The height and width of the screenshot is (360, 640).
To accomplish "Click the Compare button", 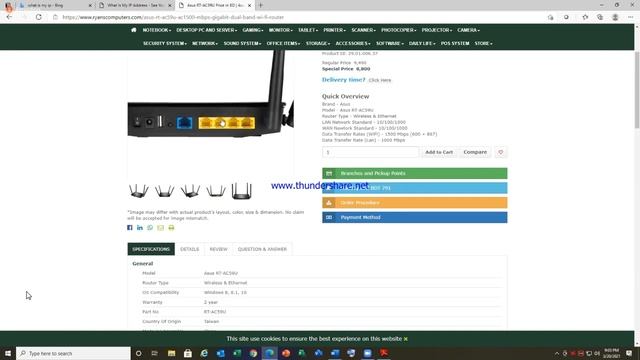I will click(x=475, y=152).
